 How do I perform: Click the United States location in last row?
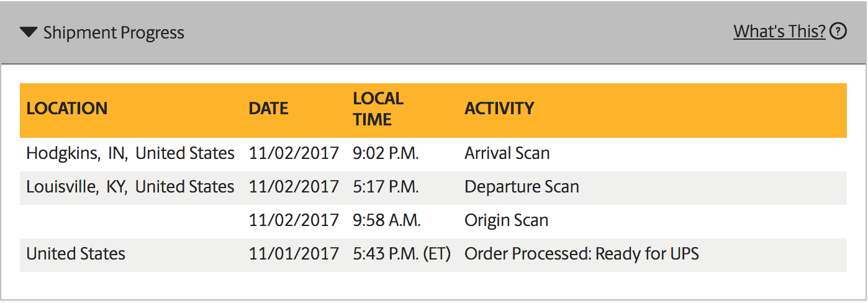coord(76,254)
